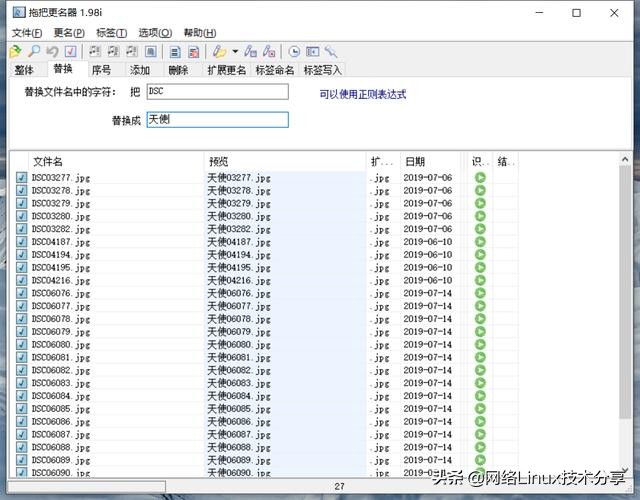The width and height of the screenshot is (640, 500).
Task: Click the 可以使用正则表达式 link
Action: pyautogui.click(x=362, y=94)
